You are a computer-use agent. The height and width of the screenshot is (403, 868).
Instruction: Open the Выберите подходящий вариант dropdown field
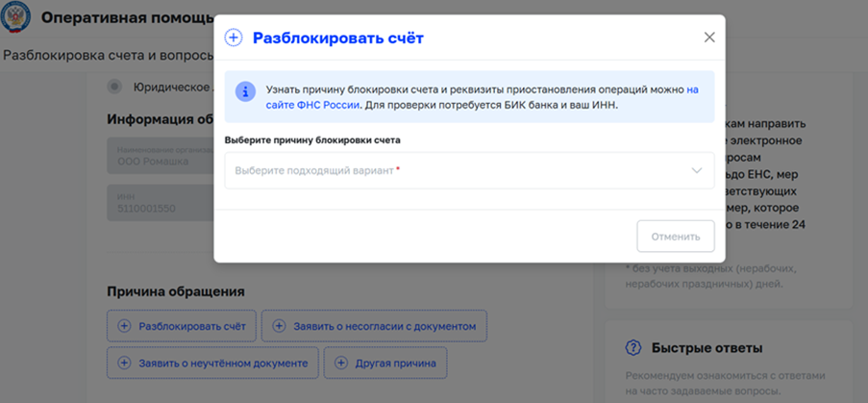point(452,170)
